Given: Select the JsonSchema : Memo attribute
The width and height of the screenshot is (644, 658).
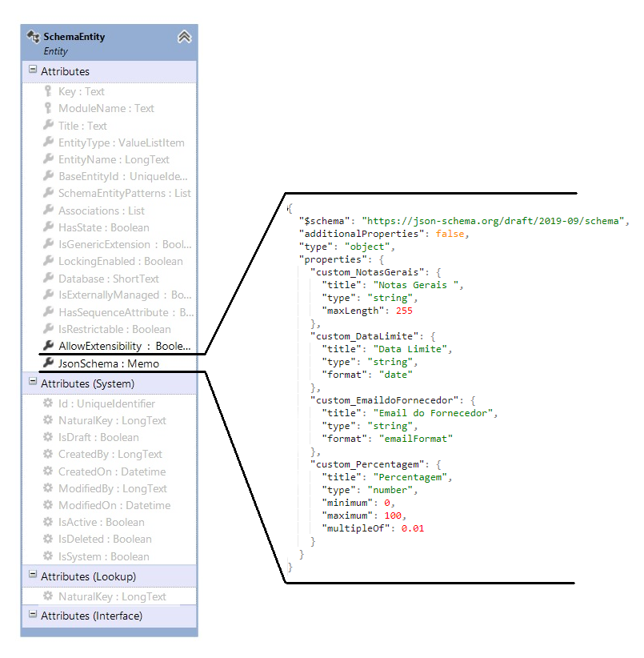Looking at the screenshot, I should [x=109, y=363].
